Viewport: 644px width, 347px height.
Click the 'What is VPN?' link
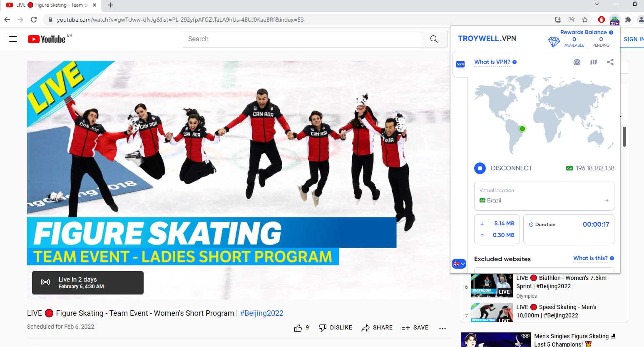point(492,62)
